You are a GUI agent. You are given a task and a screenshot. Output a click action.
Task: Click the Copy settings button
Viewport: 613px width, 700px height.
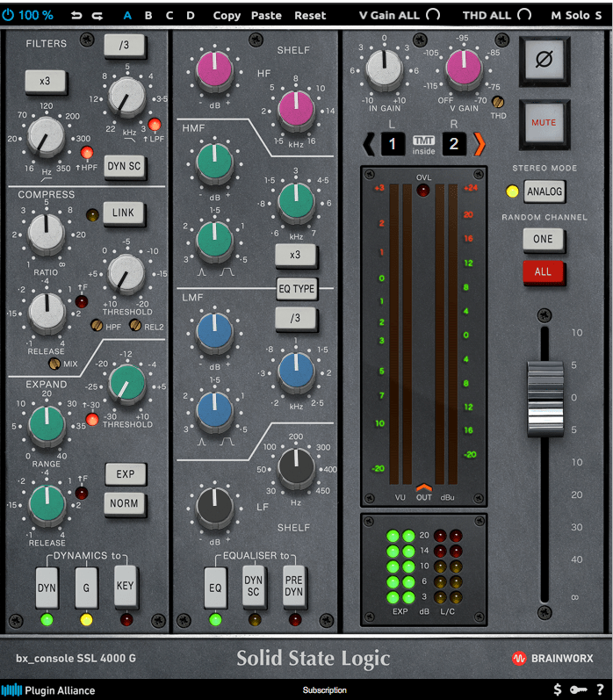(x=227, y=15)
